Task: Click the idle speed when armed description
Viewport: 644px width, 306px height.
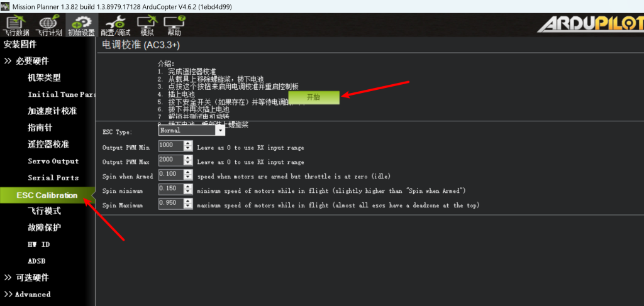Action: [293, 177]
